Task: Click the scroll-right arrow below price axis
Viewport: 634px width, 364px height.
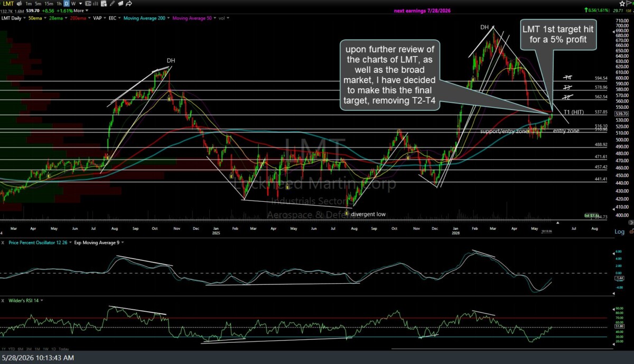Action: (x=631, y=223)
